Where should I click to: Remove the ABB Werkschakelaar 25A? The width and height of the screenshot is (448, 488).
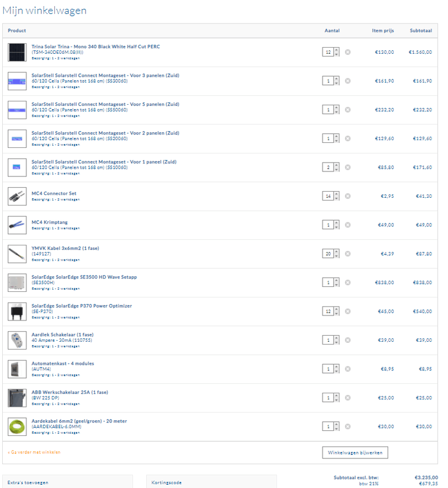pos(348,397)
